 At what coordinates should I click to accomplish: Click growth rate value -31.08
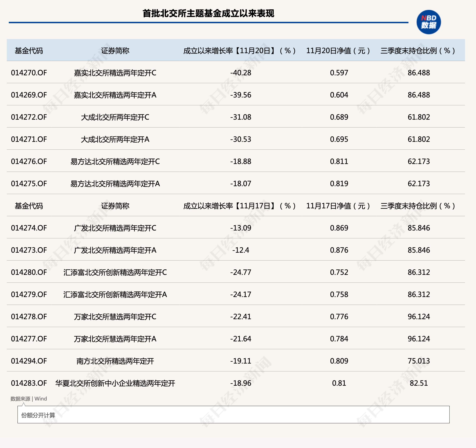tap(241, 117)
